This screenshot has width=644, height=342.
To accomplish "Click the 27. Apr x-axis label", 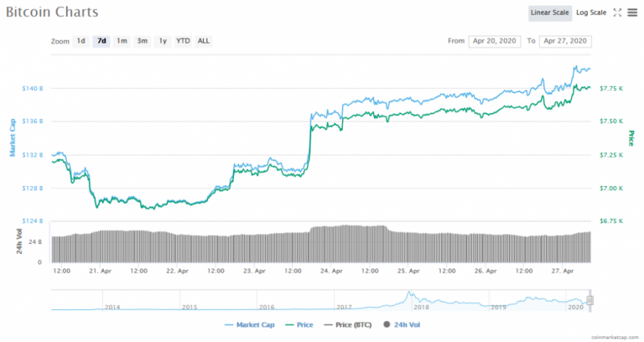I will [x=562, y=271].
